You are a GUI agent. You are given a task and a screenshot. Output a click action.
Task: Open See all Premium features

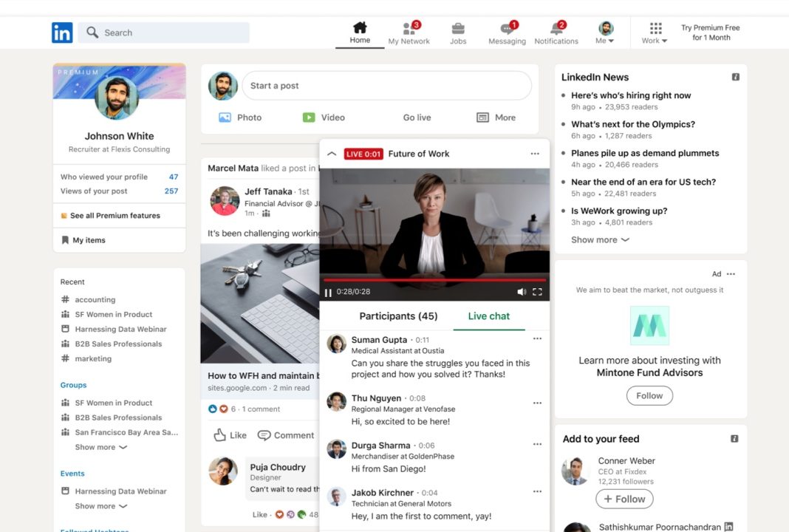(x=115, y=216)
